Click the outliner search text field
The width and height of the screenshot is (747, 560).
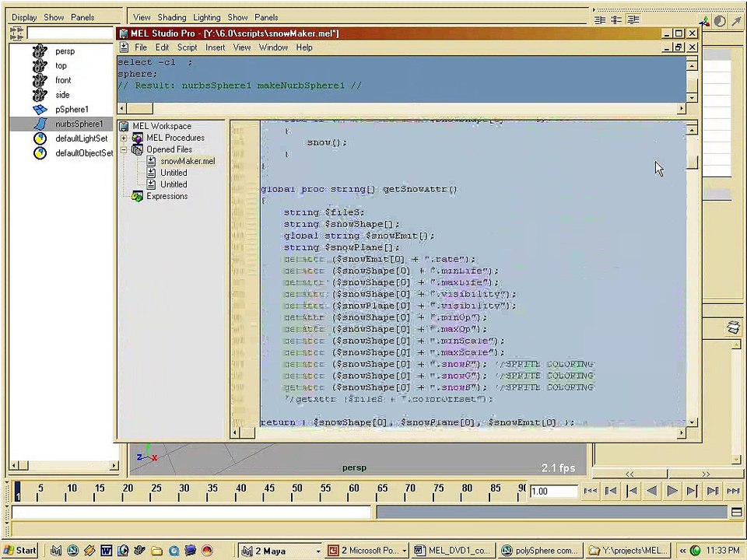[x=70, y=33]
